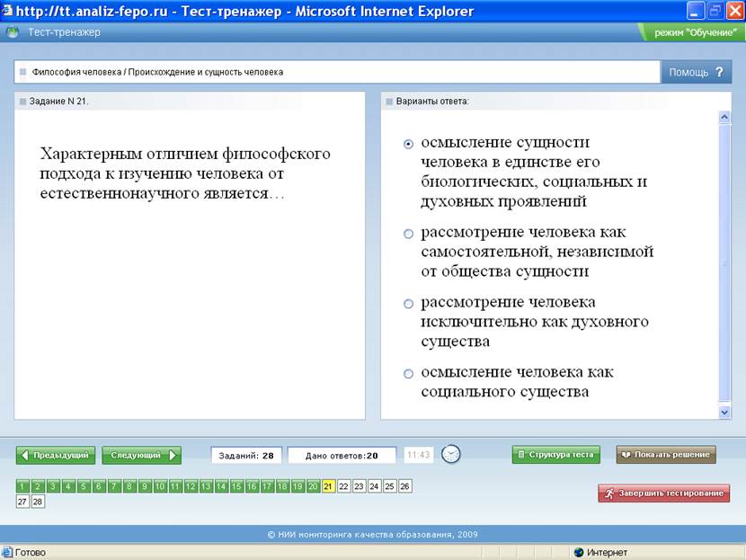Jump to question 16
746x560 pixels.
pos(252,486)
